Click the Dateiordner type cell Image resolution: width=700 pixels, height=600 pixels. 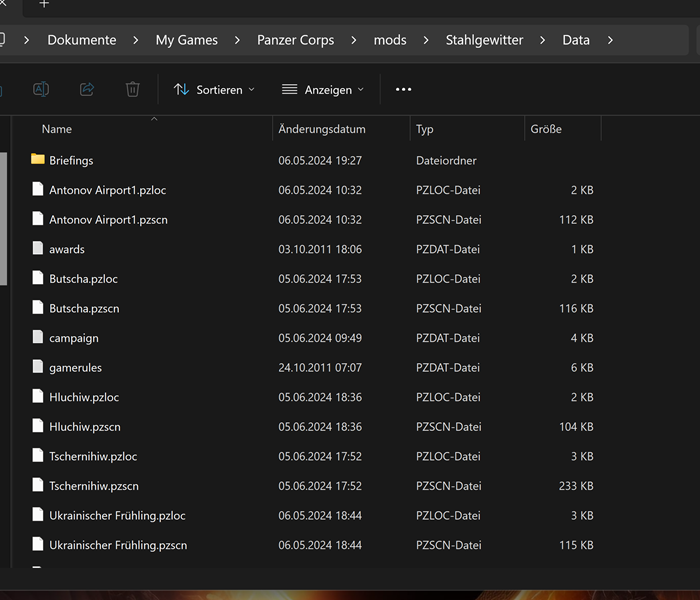click(x=446, y=161)
